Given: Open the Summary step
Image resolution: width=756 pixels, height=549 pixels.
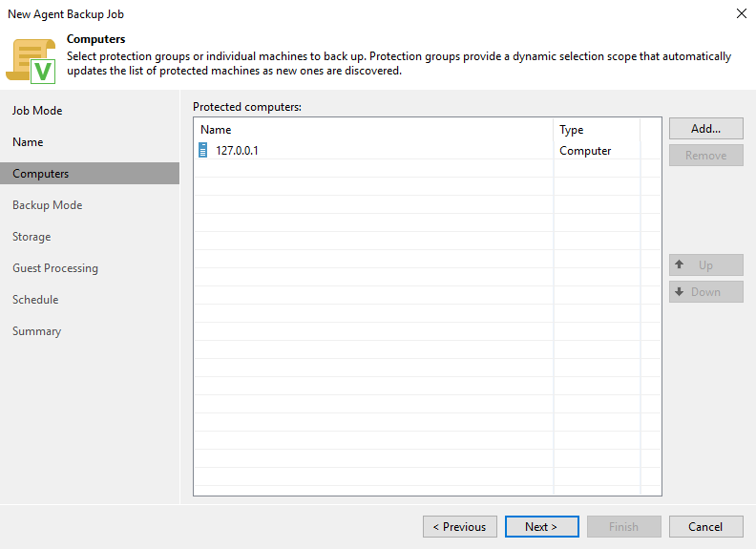Looking at the screenshot, I should 36,331.
